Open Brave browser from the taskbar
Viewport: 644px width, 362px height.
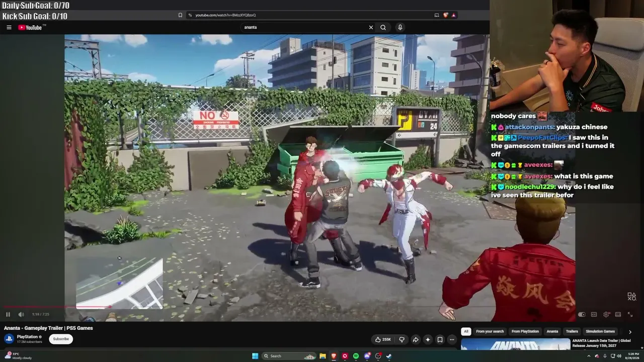coord(334,356)
